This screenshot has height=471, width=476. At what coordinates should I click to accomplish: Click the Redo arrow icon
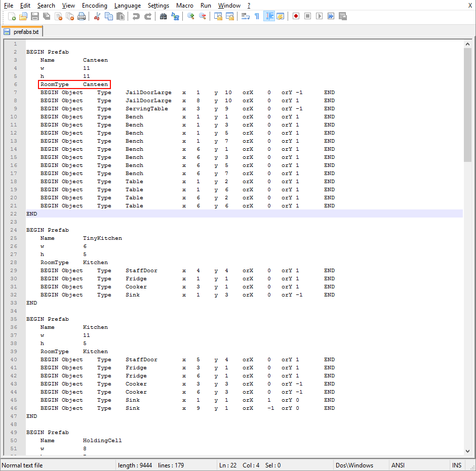[x=148, y=16]
